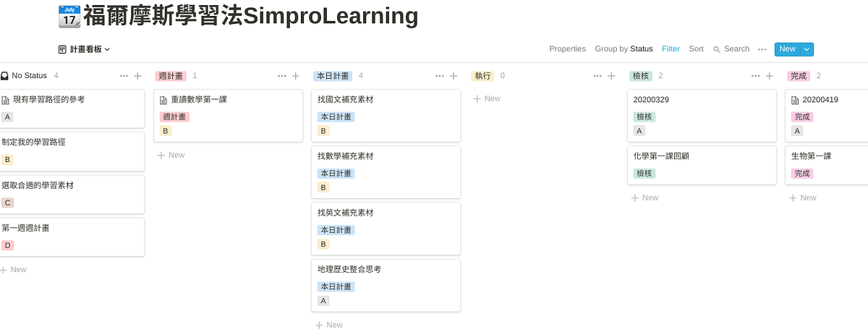Open Group by Status option
Image resolution: width=868 pixels, height=335 pixels.
pyautogui.click(x=624, y=49)
